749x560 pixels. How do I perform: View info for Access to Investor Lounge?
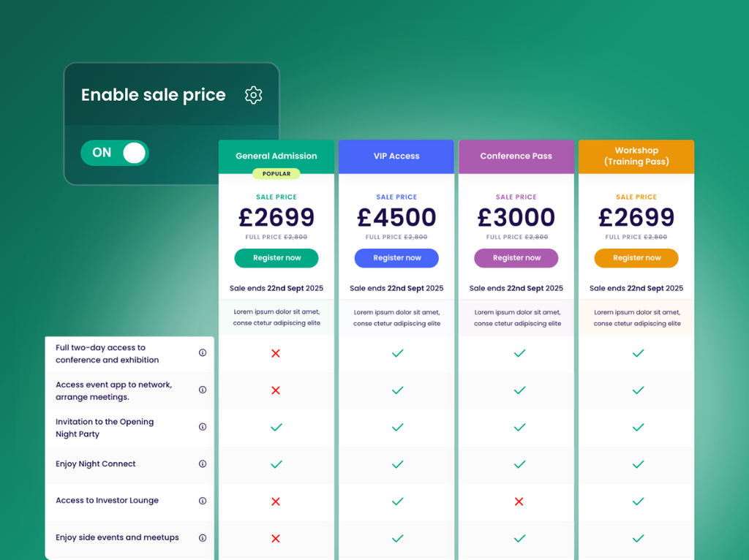point(203,501)
